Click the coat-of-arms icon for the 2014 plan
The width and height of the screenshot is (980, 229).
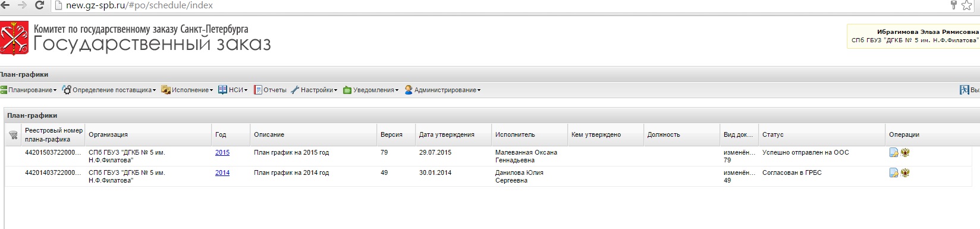(x=905, y=173)
